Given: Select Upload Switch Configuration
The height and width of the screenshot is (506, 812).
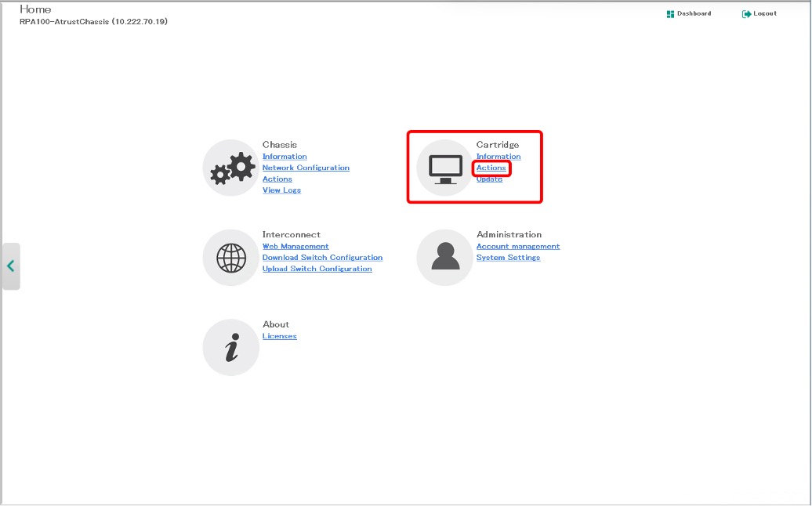Looking at the screenshot, I should point(317,269).
